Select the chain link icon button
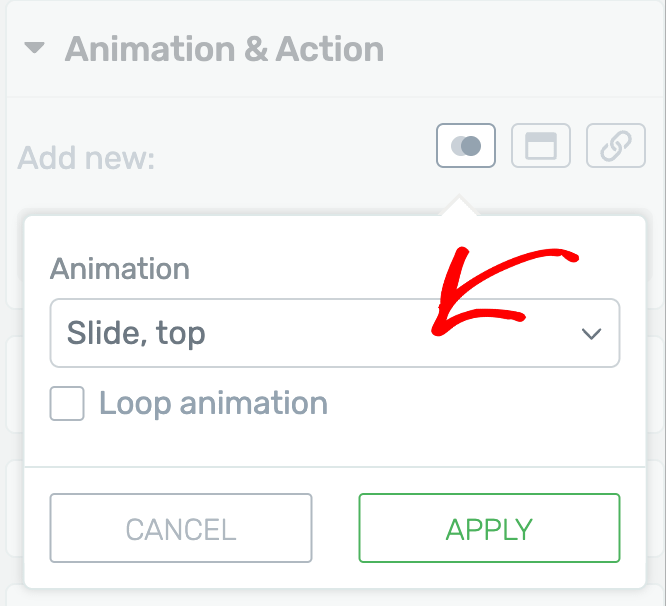 (616, 146)
